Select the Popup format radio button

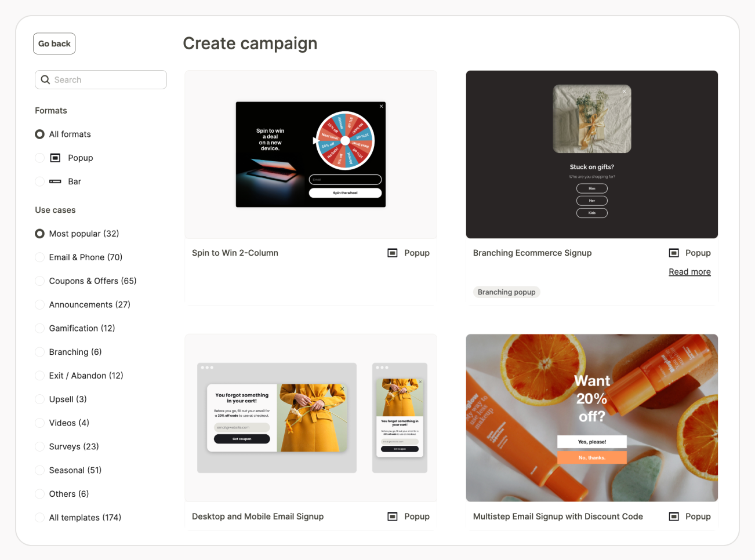[x=40, y=158]
